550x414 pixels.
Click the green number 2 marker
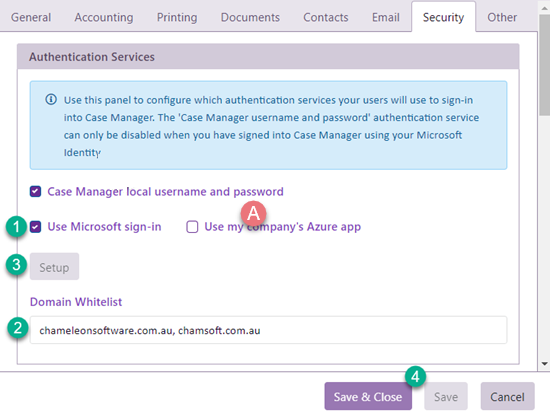click(18, 328)
